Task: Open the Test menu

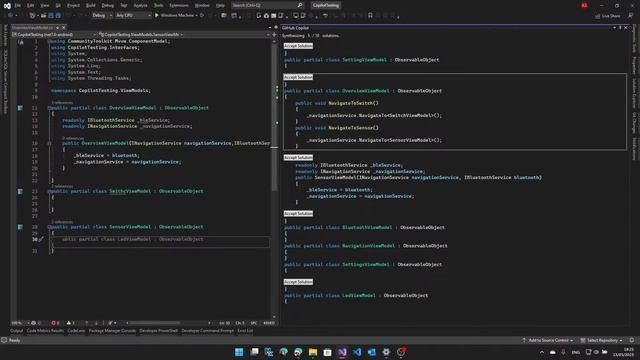Action: coord(124,5)
